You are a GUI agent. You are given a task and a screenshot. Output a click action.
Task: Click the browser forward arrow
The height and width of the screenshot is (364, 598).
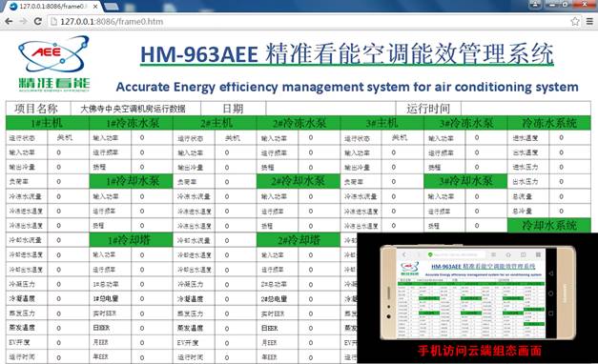[x=23, y=21]
